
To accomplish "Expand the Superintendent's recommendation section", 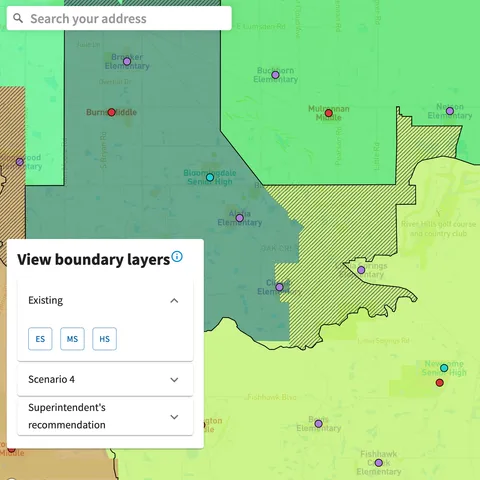I will pos(105,416).
